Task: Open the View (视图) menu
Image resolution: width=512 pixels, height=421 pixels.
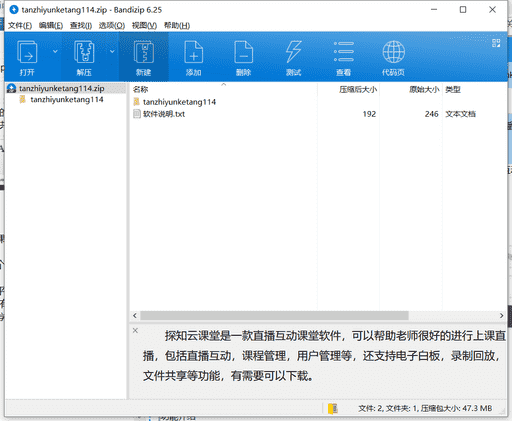Action: (x=144, y=25)
